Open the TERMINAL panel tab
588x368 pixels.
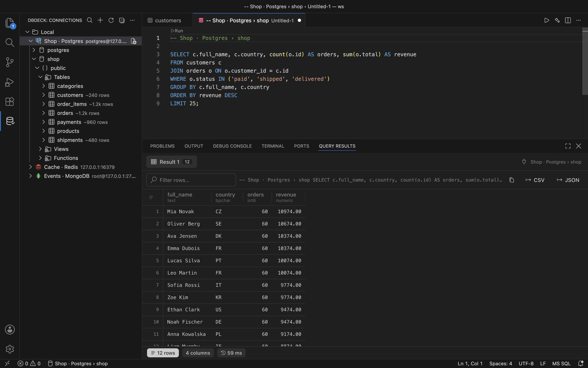click(x=273, y=146)
